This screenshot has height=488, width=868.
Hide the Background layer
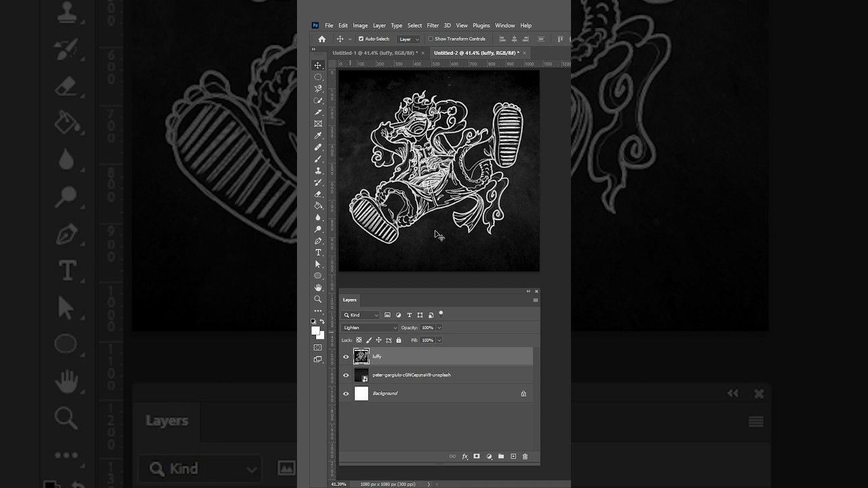pyautogui.click(x=346, y=394)
